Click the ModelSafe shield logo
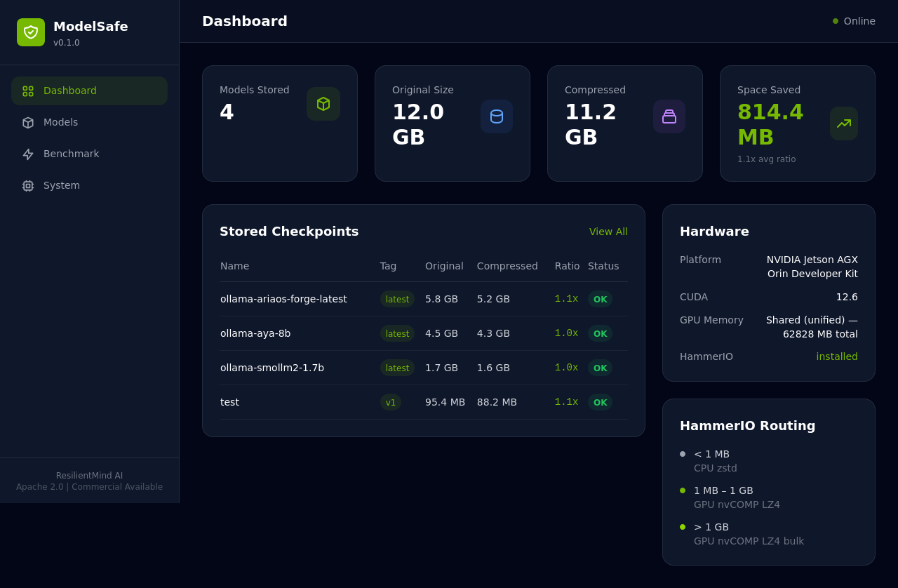 (x=31, y=32)
